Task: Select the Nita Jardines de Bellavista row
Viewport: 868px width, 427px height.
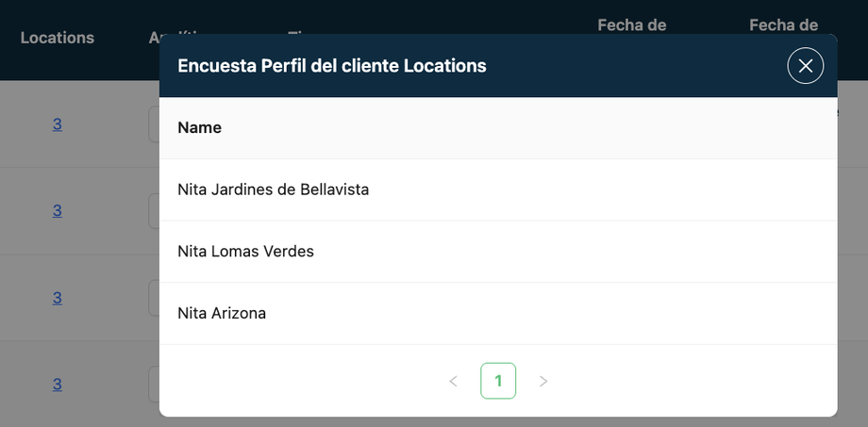Action: (498, 189)
